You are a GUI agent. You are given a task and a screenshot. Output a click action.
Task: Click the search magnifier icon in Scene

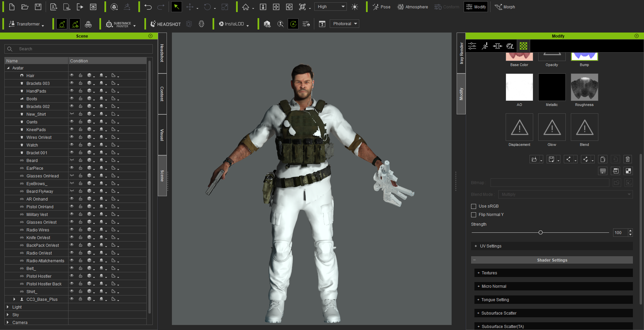[x=10, y=49]
